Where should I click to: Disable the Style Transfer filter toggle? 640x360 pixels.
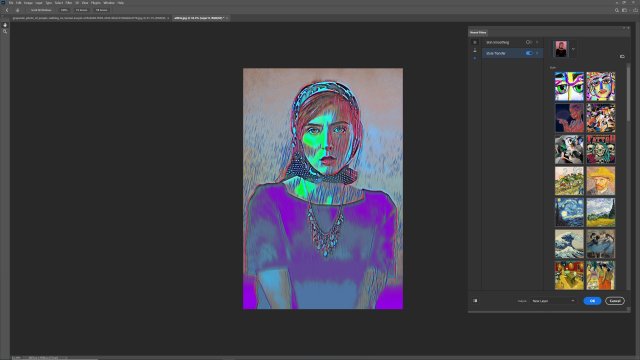529,53
